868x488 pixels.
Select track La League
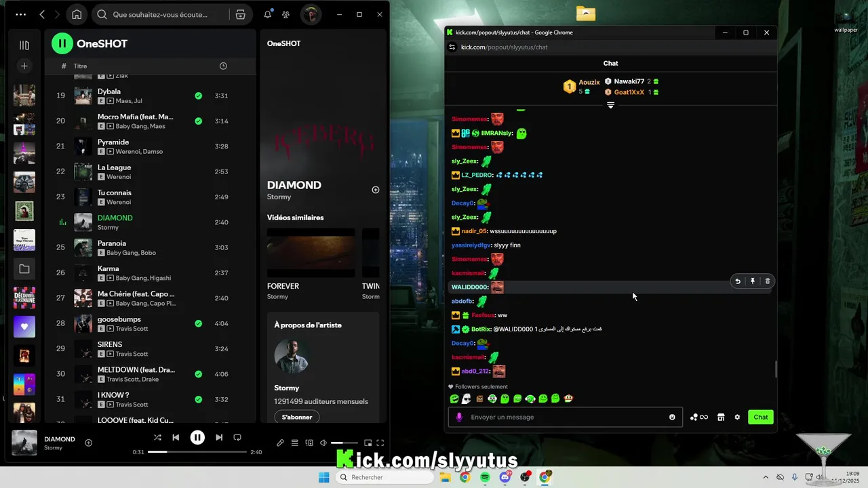(x=151, y=171)
